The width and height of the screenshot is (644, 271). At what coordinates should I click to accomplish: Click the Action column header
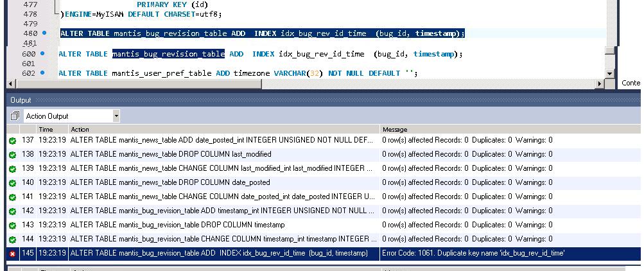coord(80,129)
